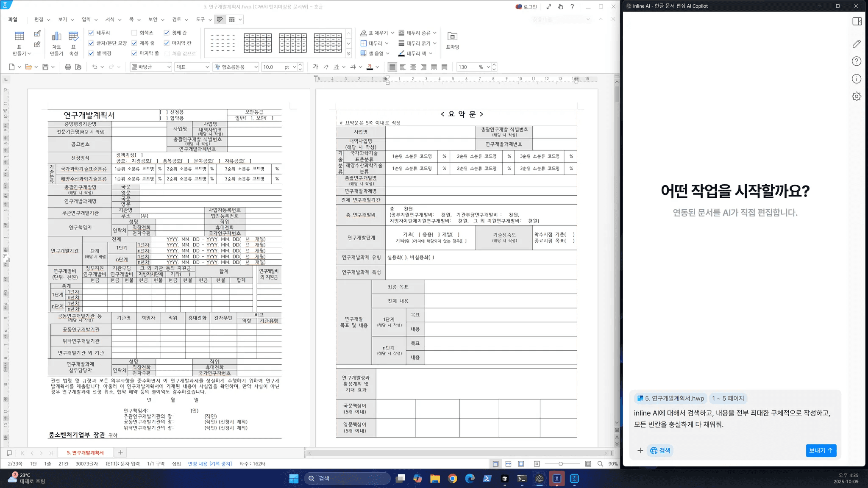The width and height of the screenshot is (868, 488).
Task: Open the 파일 menu
Action: [x=13, y=19]
